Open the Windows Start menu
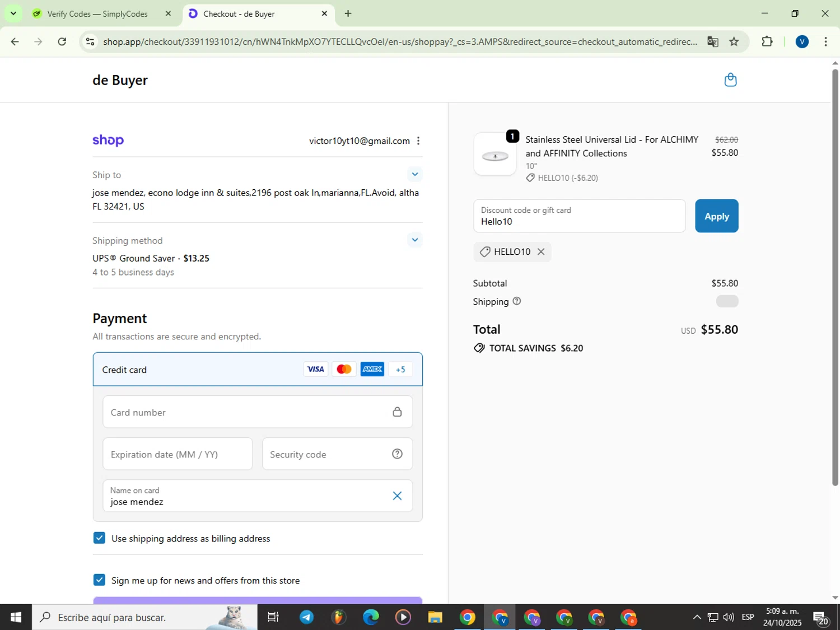 pyautogui.click(x=16, y=617)
